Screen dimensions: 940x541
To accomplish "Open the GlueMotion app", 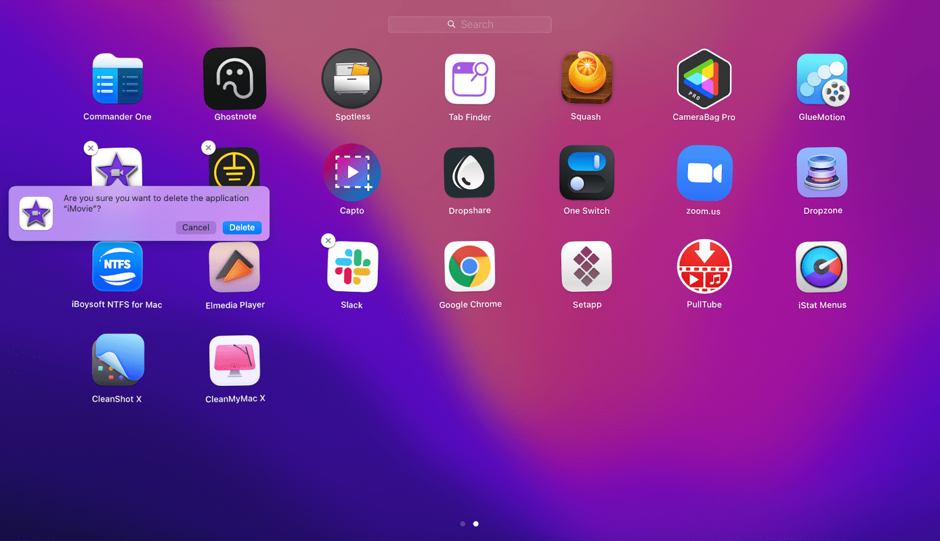I will [822, 79].
